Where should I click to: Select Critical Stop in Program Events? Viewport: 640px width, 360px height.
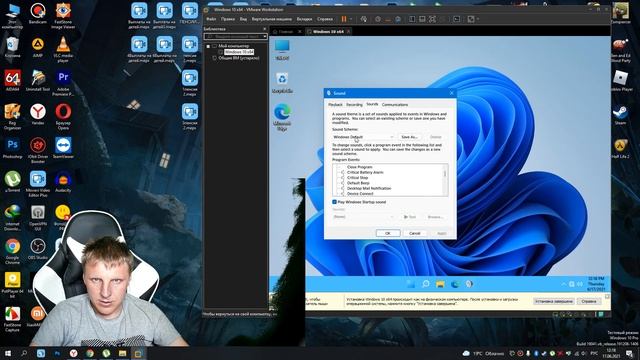point(358,178)
